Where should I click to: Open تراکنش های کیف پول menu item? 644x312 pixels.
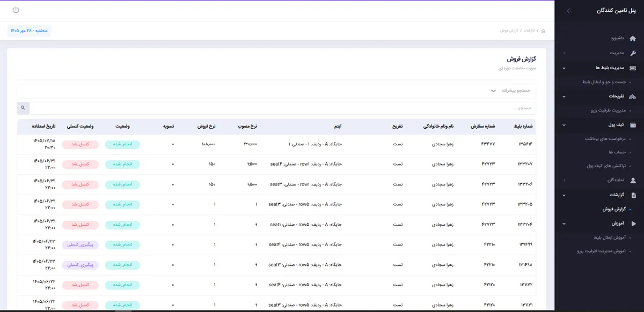click(x=606, y=166)
